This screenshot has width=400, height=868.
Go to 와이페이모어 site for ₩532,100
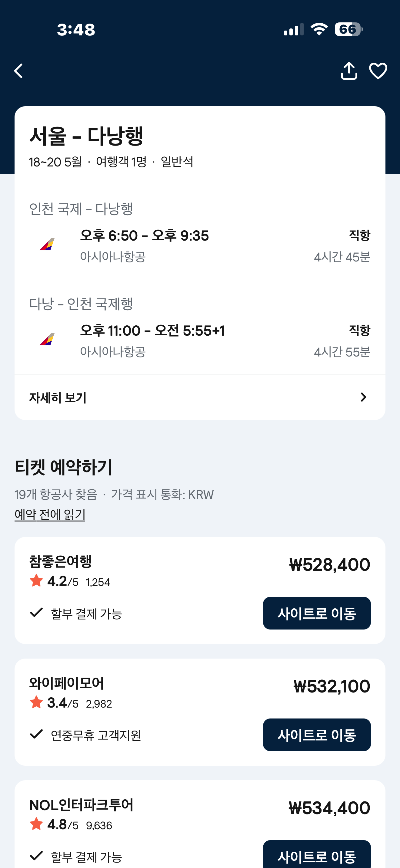tap(316, 735)
